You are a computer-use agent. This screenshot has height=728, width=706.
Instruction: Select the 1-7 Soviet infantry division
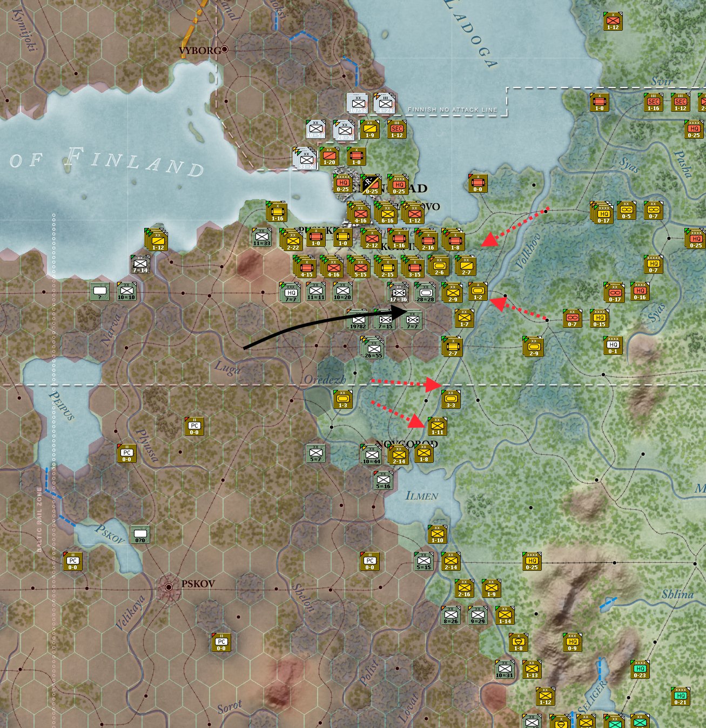click(x=464, y=319)
